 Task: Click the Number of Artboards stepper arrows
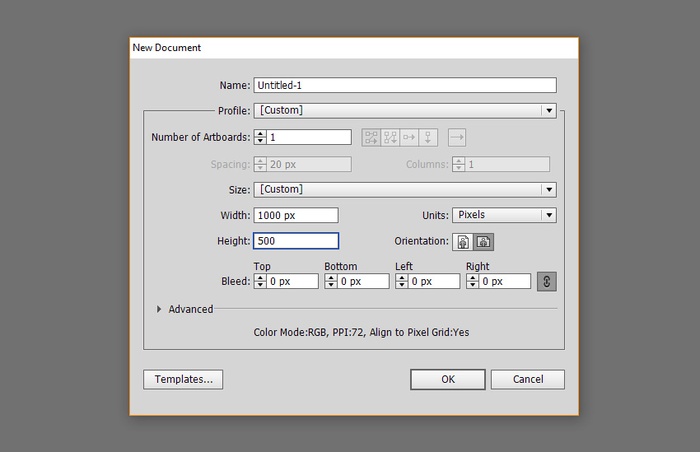[x=260, y=137]
